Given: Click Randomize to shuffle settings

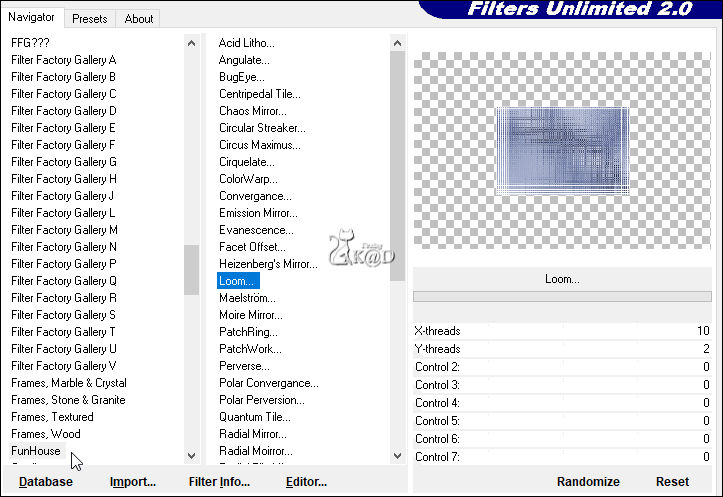Looking at the screenshot, I should tap(588, 482).
